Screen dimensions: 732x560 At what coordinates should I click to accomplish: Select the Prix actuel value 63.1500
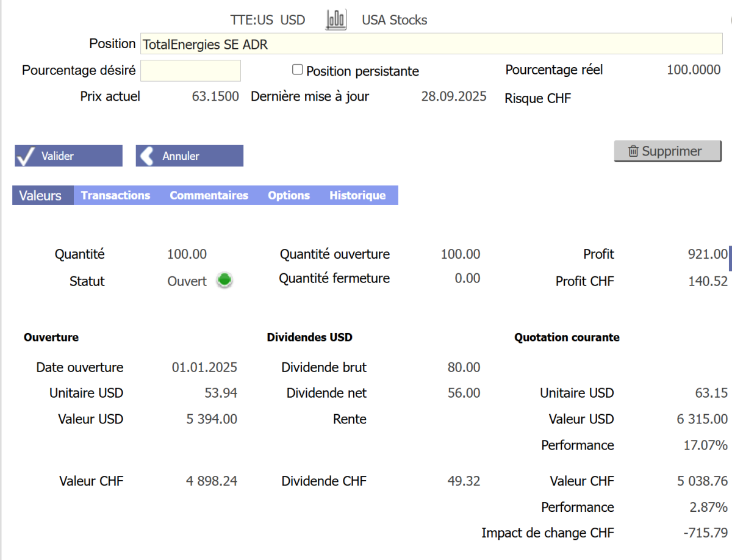tap(215, 96)
